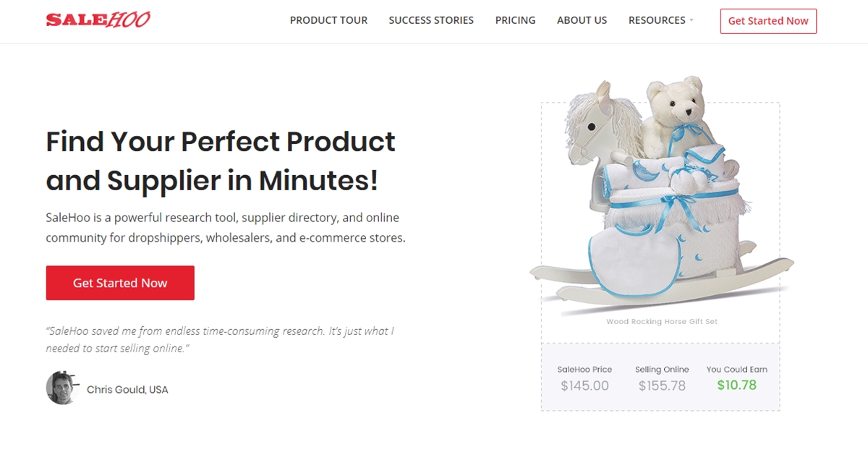Open the Product Tour page

coord(328,20)
